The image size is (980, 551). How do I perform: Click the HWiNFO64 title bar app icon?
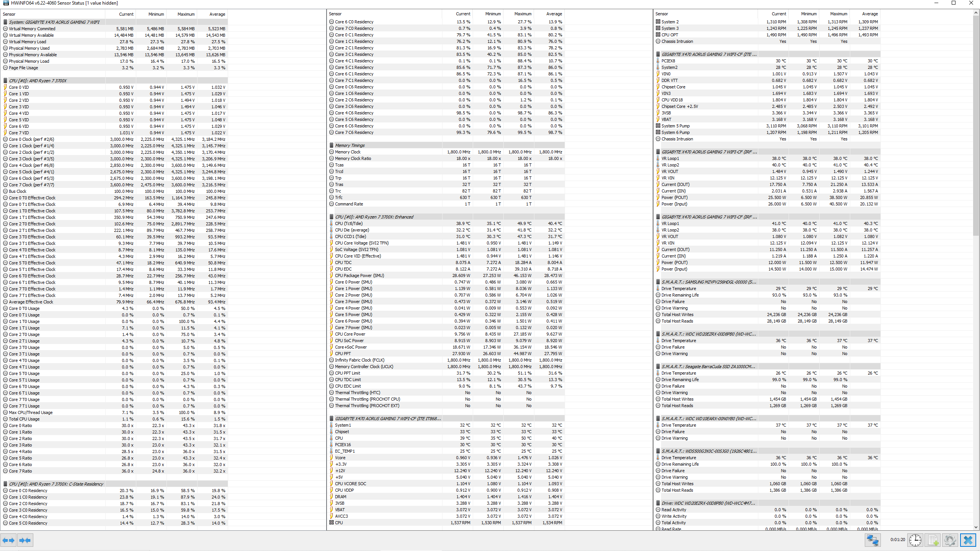pos(6,3)
